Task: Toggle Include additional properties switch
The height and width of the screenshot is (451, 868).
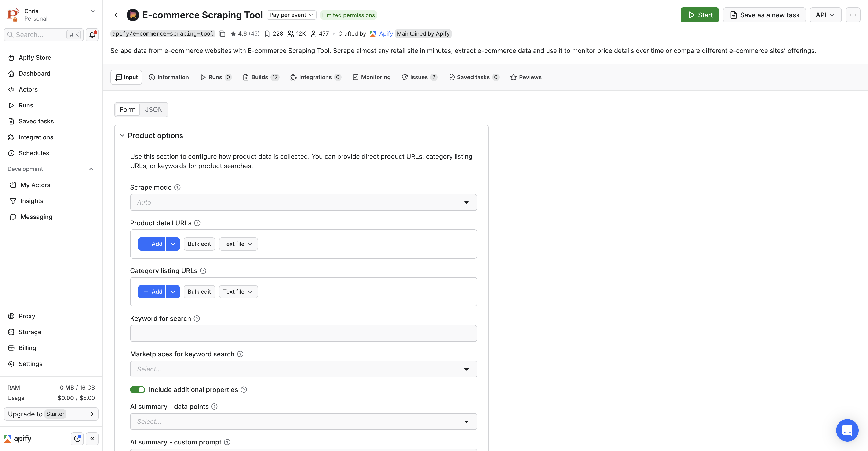Action: pos(138,390)
